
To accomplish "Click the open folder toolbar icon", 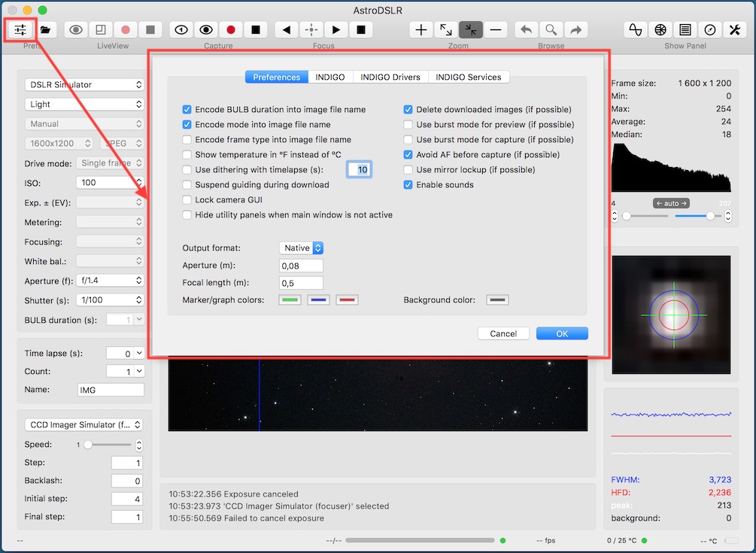I will coord(45,30).
